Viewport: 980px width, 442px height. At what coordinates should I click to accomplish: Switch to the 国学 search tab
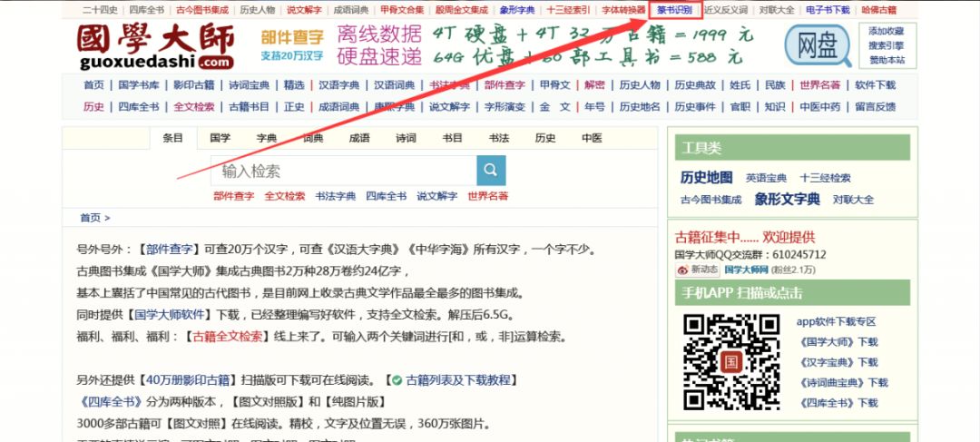(220, 139)
